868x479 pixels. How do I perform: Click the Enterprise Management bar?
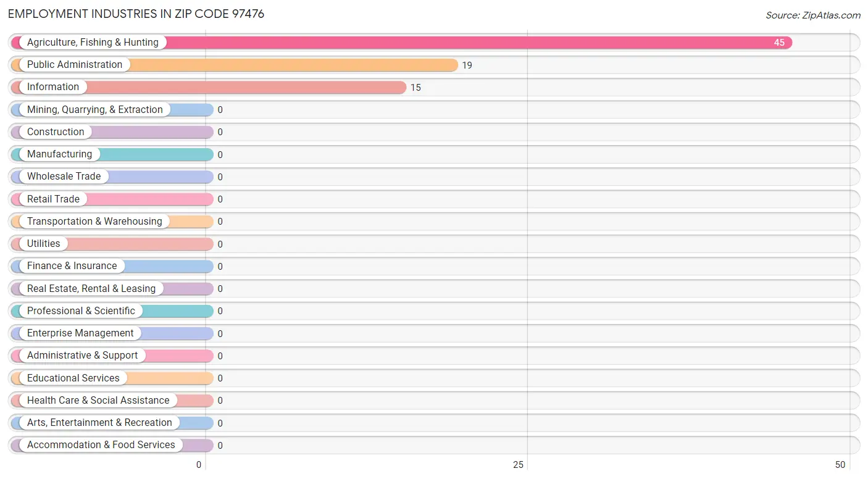112,333
